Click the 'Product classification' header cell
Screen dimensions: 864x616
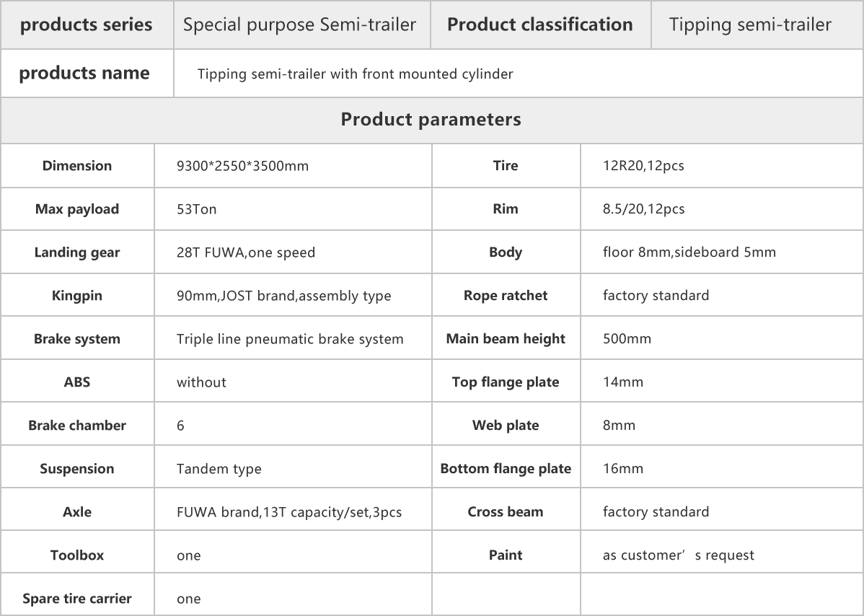click(540, 25)
